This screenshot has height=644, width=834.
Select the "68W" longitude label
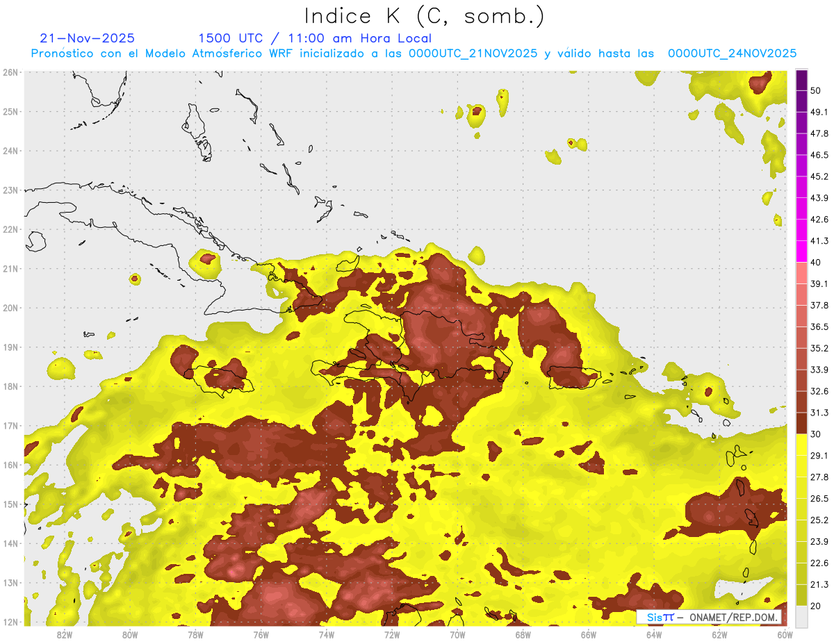523,634
